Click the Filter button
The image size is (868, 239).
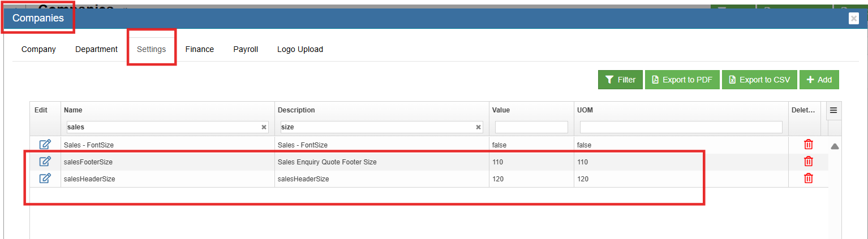click(x=620, y=80)
